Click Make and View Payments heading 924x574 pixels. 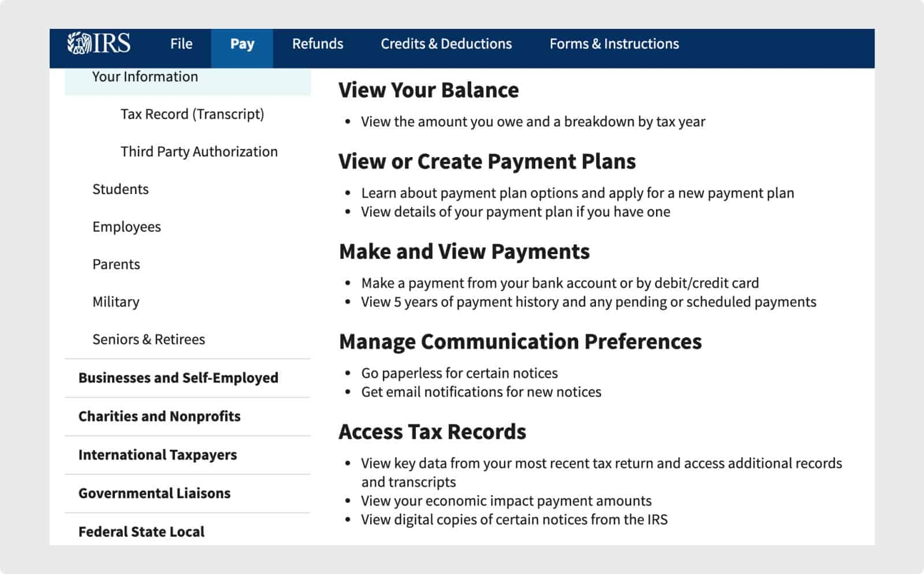click(x=464, y=252)
